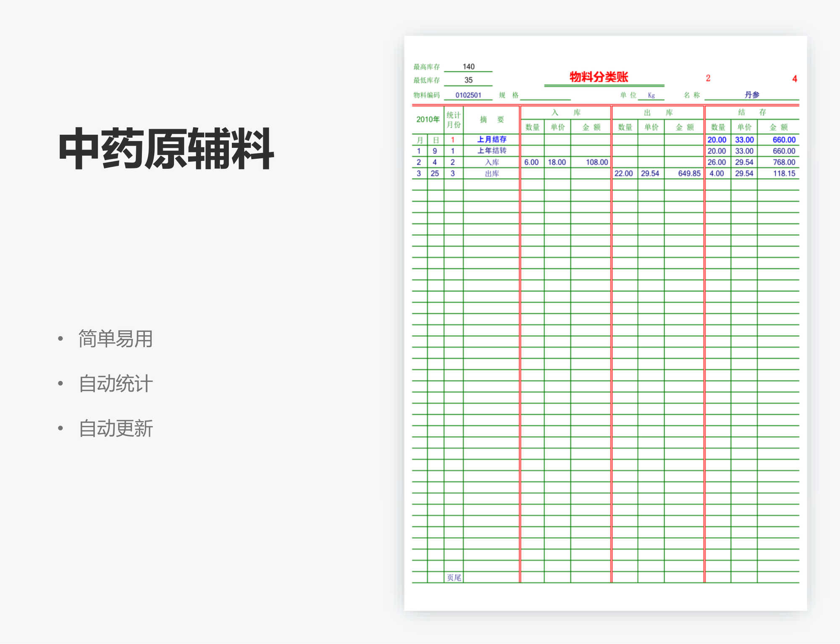The image size is (840, 644).
Task: Click the 单位 field showing Kg
Action: click(651, 95)
